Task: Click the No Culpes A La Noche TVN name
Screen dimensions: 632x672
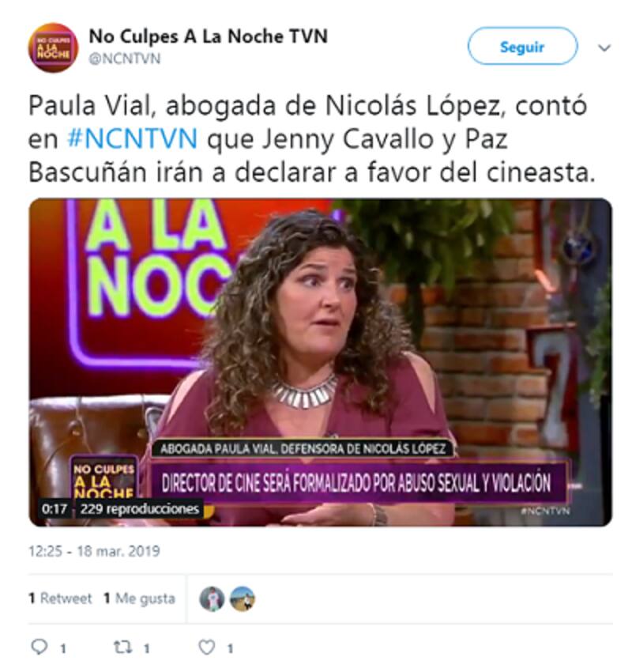Action: point(208,36)
